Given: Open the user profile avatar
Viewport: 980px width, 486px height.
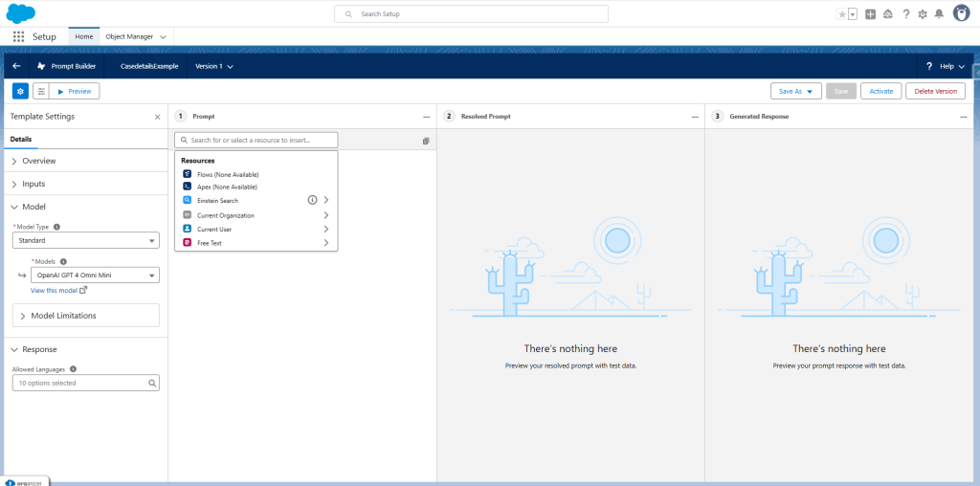Looking at the screenshot, I should tap(961, 13).
